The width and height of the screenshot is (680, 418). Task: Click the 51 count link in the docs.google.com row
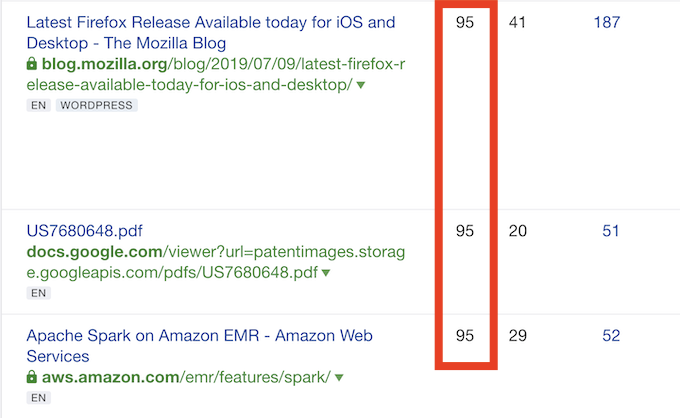pyautogui.click(x=611, y=231)
